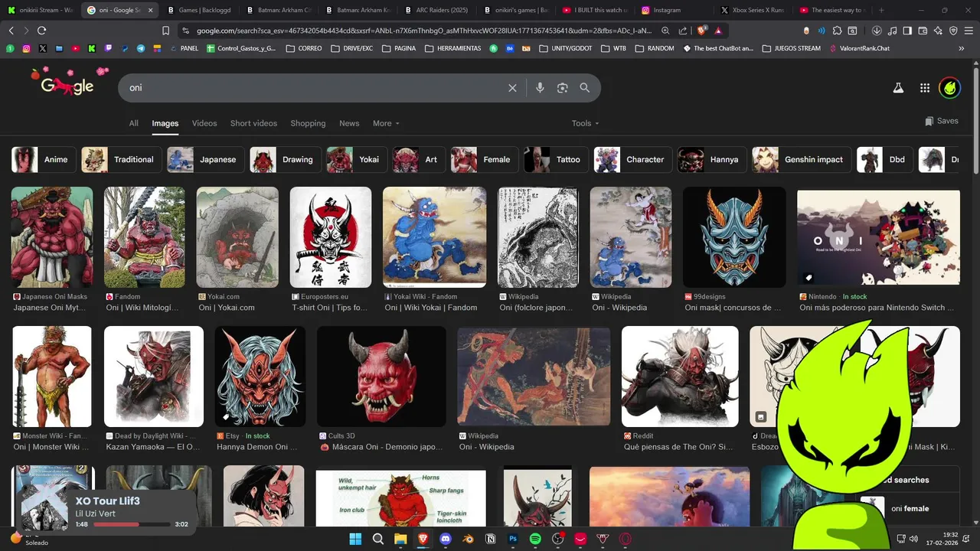Switch to the Videos results tab
This screenshot has height=551, width=980.
(x=204, y=123)
